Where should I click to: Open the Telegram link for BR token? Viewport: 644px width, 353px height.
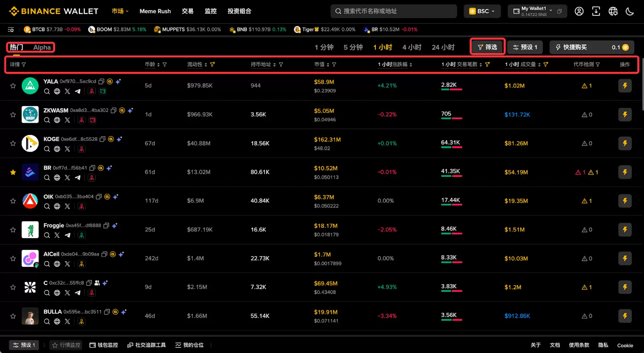coord(78,178)
